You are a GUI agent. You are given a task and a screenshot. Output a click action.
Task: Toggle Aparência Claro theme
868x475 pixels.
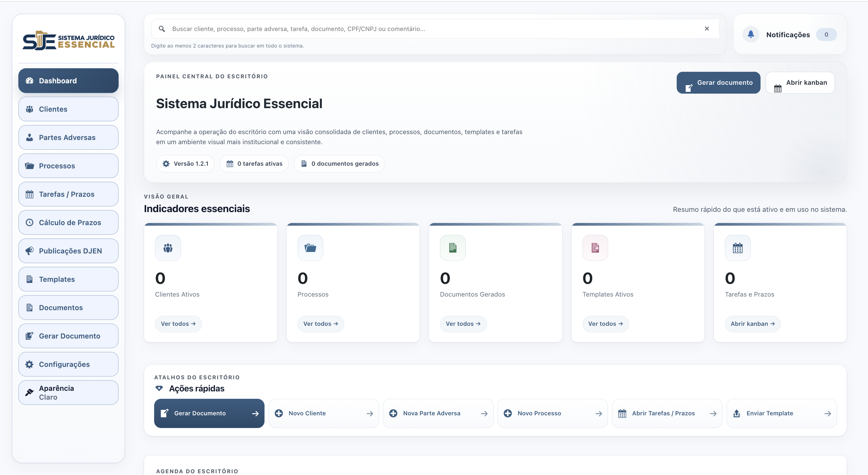click(x=68, y=392)
